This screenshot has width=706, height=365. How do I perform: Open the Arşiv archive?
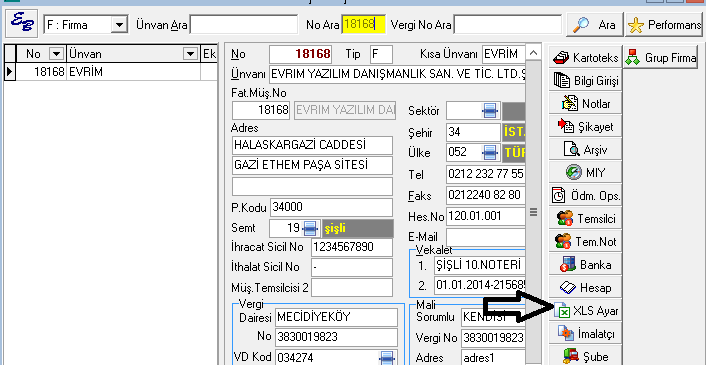(585, 149)
